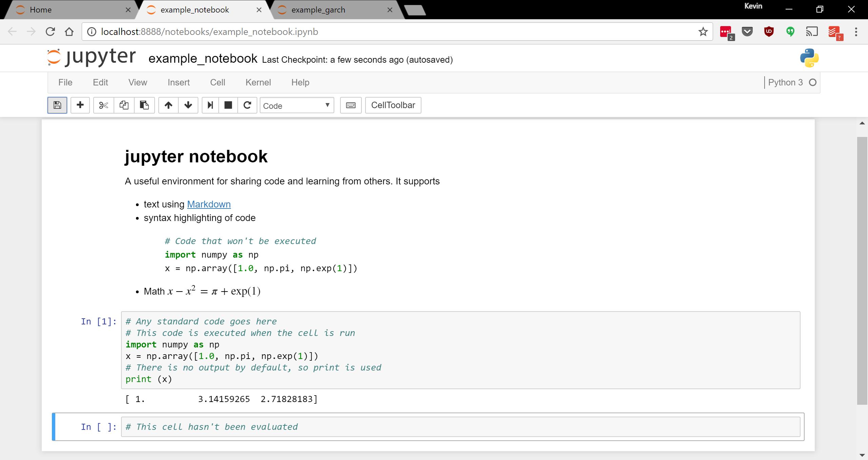Bookmark this page with the star icon

tap(703, 32)
